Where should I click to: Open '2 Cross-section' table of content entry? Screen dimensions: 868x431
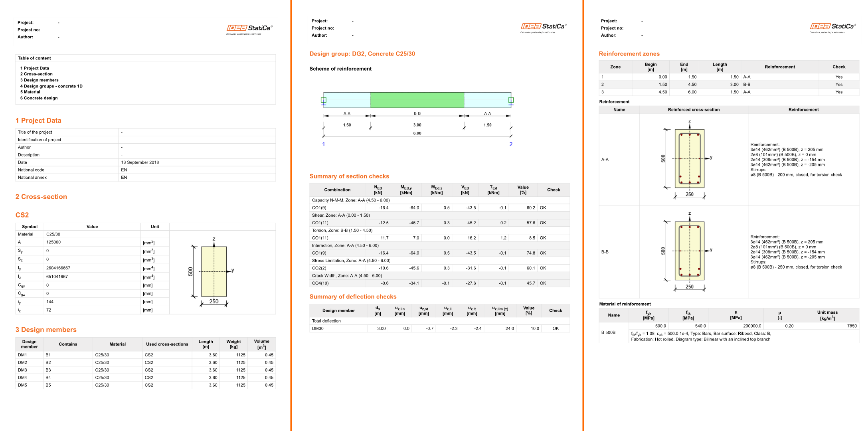tap(36, 74)
